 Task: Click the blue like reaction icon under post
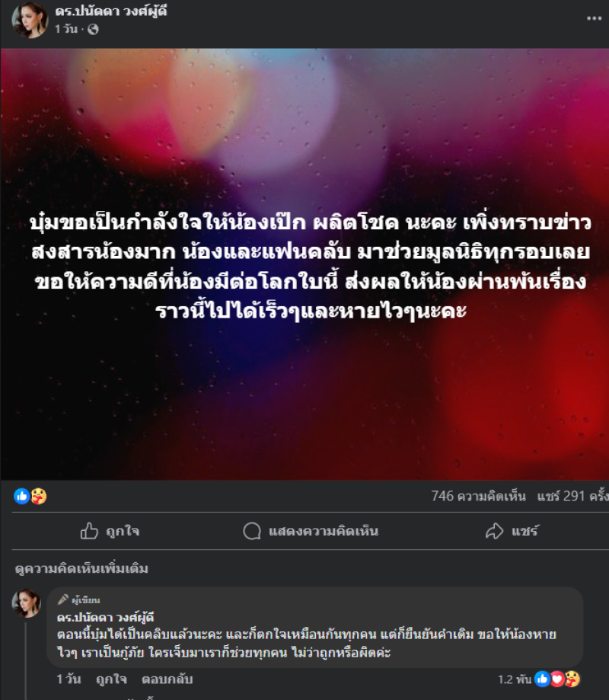21,496
